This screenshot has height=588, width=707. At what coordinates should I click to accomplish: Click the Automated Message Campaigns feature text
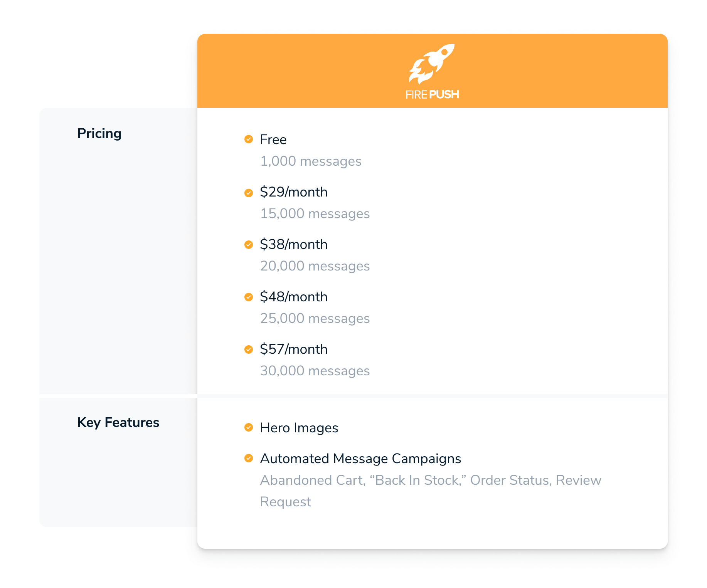pyautogui.click(x=361, y=459)
